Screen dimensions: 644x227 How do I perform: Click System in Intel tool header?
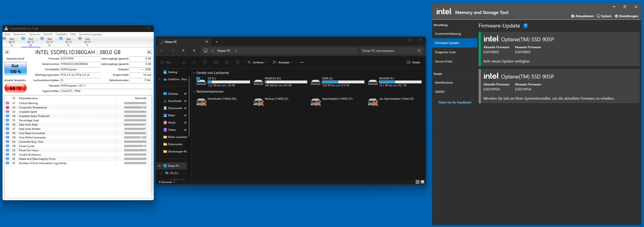tap(604, 16)
